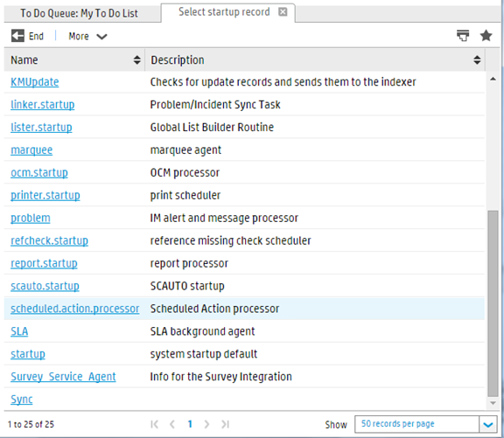Switch to To Do Queue tab
The image size is (504, 438).
[80, 13]
